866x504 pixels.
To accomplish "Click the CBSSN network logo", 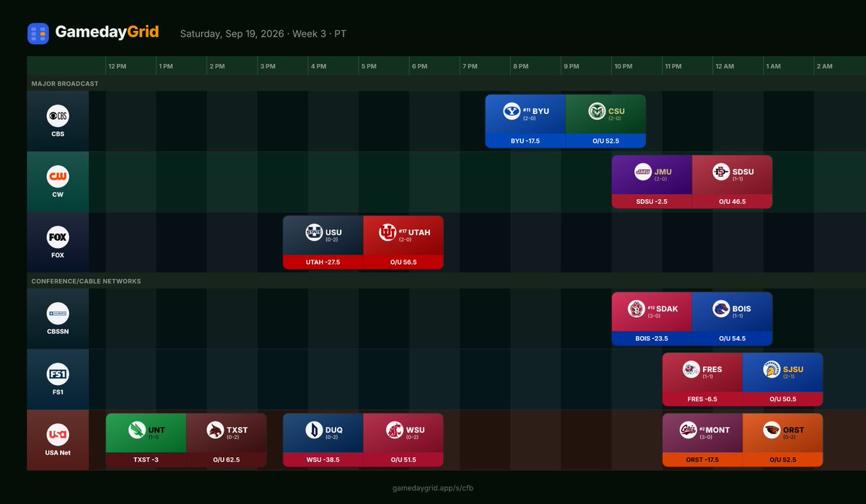I will tap(58, 314).
